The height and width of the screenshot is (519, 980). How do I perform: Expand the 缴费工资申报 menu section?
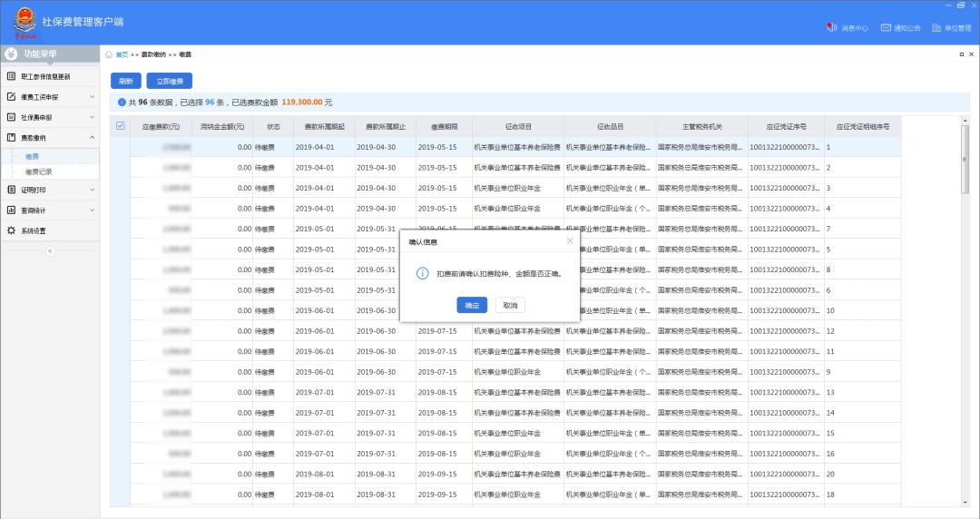pos(92,97)
